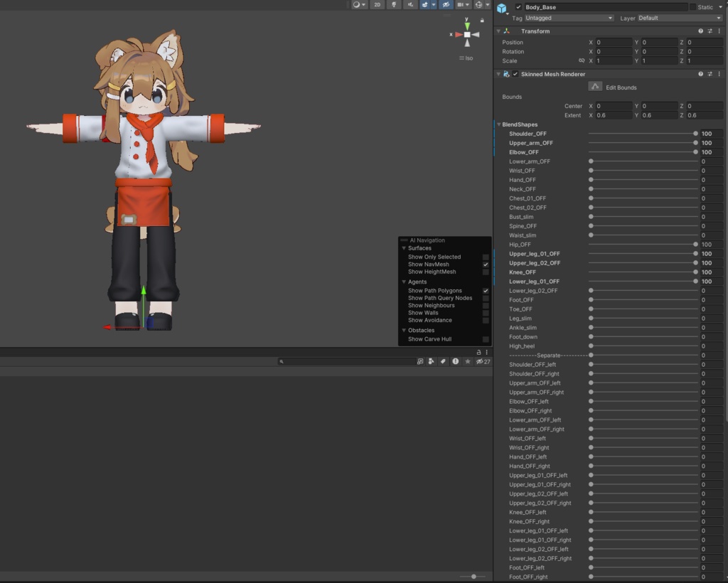Screen dimensions: 728x583
Task: Uncheck Show Path Polygons checkbox
Action: 486,291
